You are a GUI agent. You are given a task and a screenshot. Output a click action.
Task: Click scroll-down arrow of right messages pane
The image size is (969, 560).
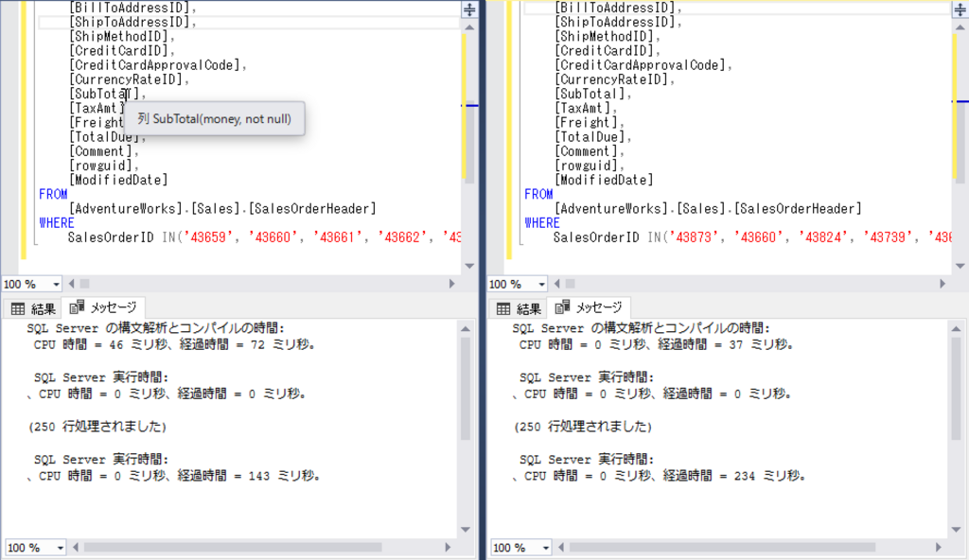click(x=956, y=530)
